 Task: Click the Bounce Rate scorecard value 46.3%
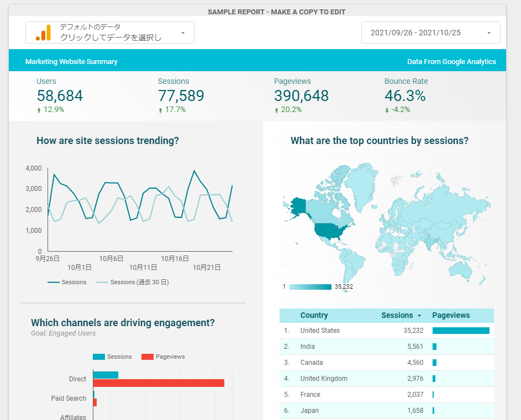pyautogui.click(x=405, y=95)
